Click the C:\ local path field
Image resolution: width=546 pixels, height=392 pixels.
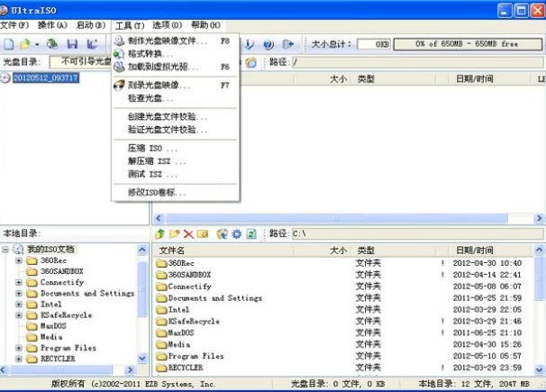(x=417, y=233)
